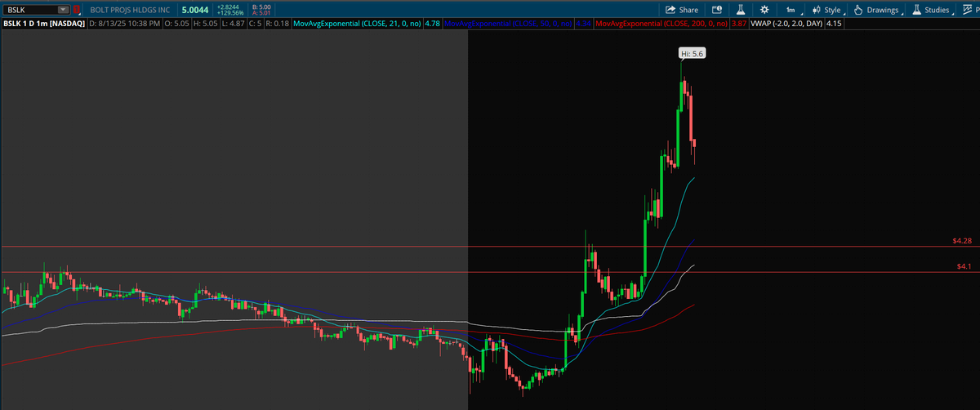Click the date D: 8/13/25 10:38 PM readout
The width and height of the screenshot is (980, 410).
[124, 25]
